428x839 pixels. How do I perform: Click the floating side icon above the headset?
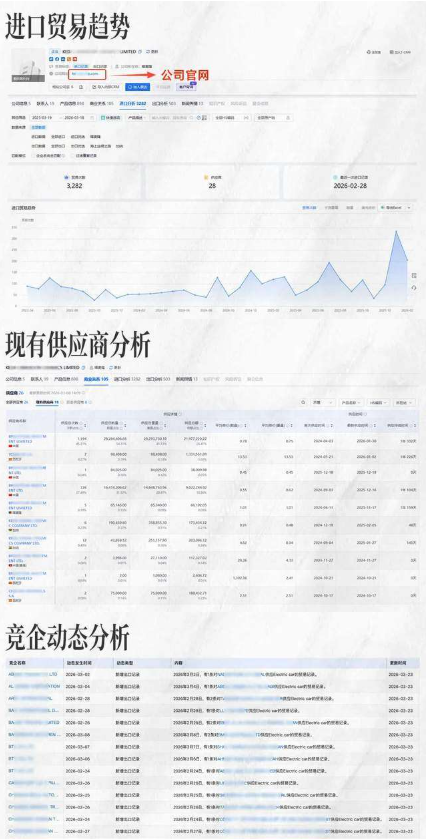(414, 275)
